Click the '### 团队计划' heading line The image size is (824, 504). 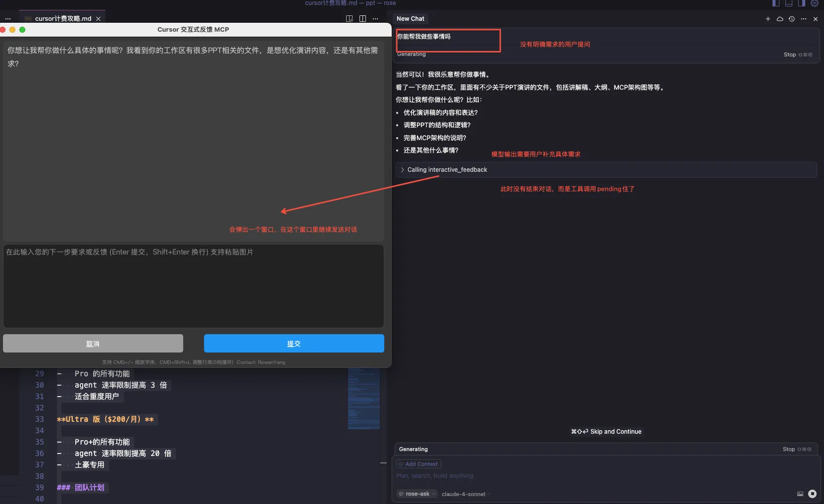pyautogui.click(x=81, y=488)
